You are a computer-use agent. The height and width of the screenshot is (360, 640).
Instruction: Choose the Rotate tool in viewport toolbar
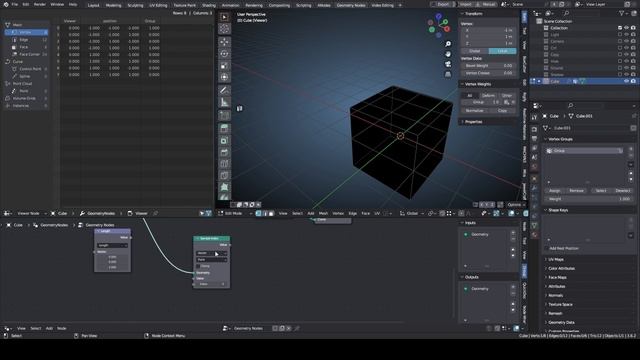[224, 53]
